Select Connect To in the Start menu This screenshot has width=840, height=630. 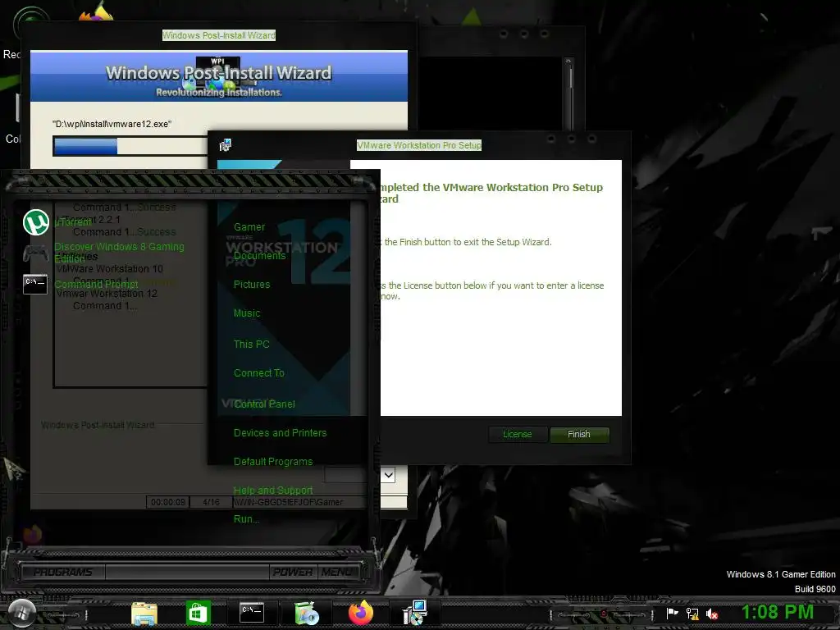point(258,373)
